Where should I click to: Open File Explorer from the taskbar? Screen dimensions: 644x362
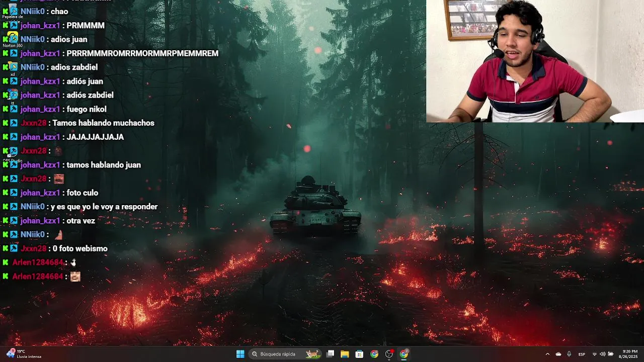point(345,354)
